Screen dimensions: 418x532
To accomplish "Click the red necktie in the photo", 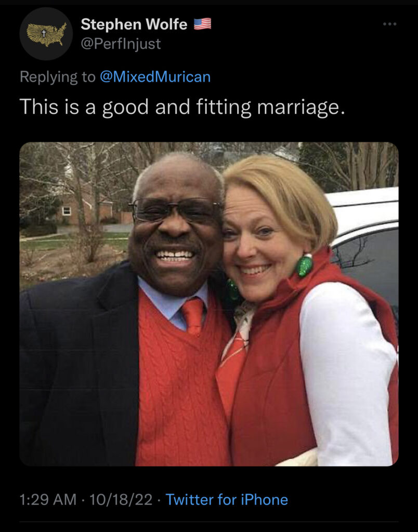I will tap(193, 316).
